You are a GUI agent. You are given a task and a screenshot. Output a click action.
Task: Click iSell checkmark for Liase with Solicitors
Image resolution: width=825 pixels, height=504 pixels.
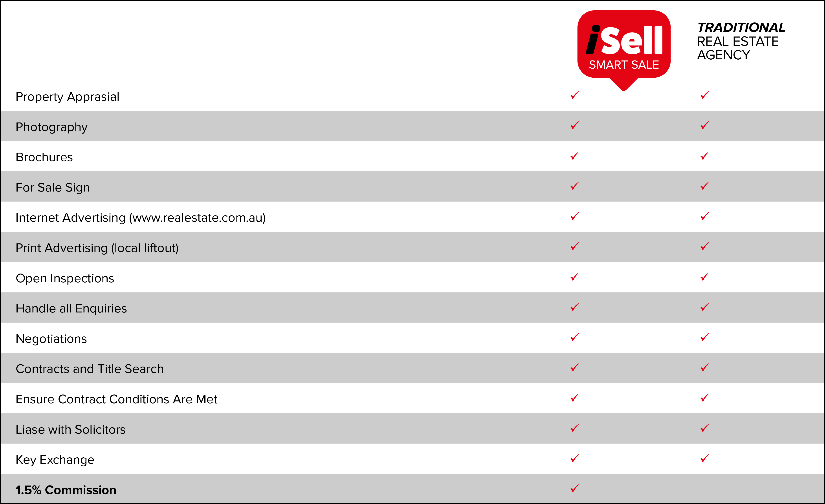(x=575, y=428)
